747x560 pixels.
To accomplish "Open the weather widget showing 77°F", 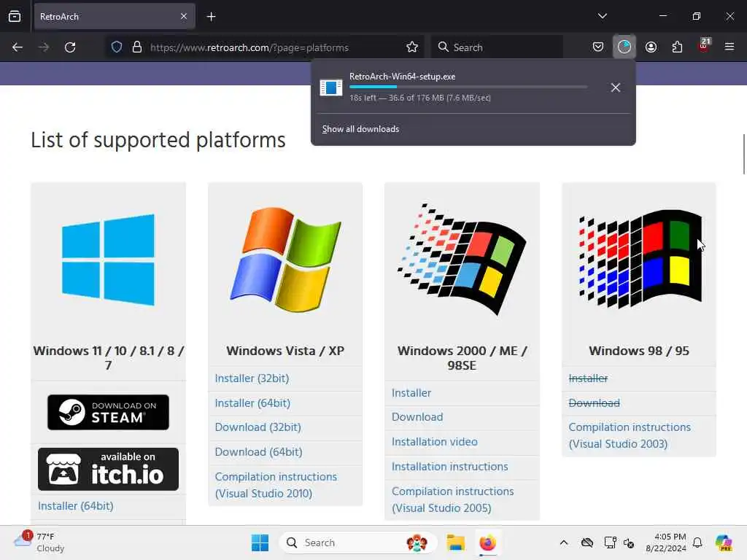I will pyautogui.click(x=39, y=542).
